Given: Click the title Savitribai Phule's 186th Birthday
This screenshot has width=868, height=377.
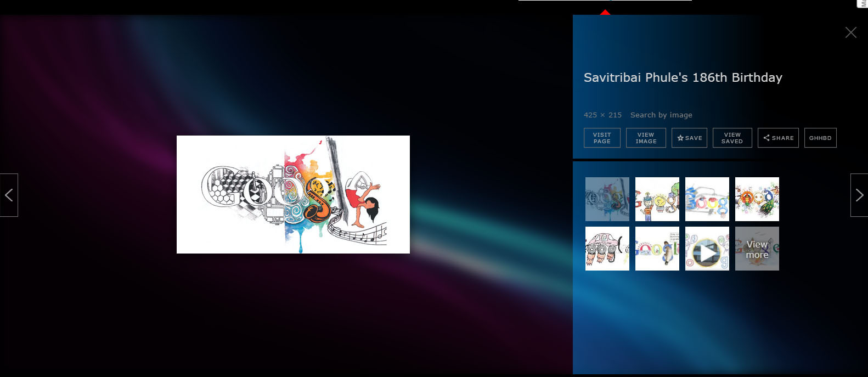Looking at the screenshot, I should click(x=683, y=77).
